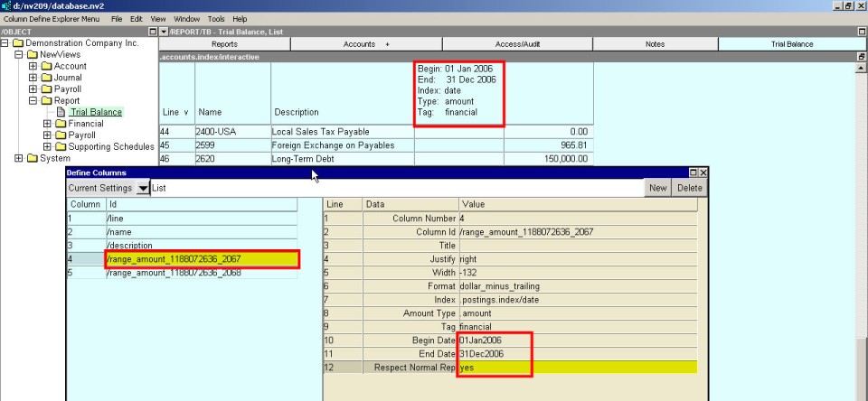Click the Supporting Schedules folder icon
The height and width of the screenshot is (401, 868).
coord(60,147)
